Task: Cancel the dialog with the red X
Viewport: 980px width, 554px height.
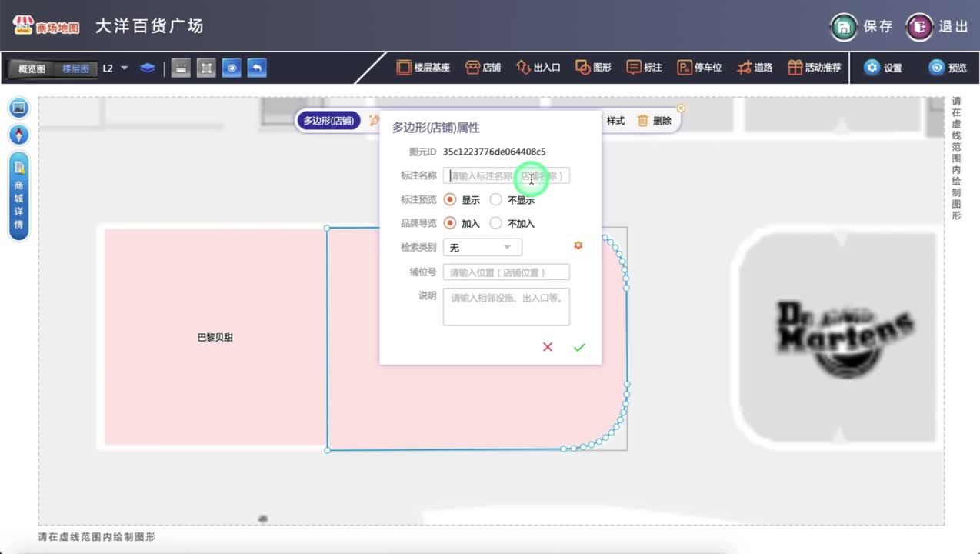Action: click(548, 347)
